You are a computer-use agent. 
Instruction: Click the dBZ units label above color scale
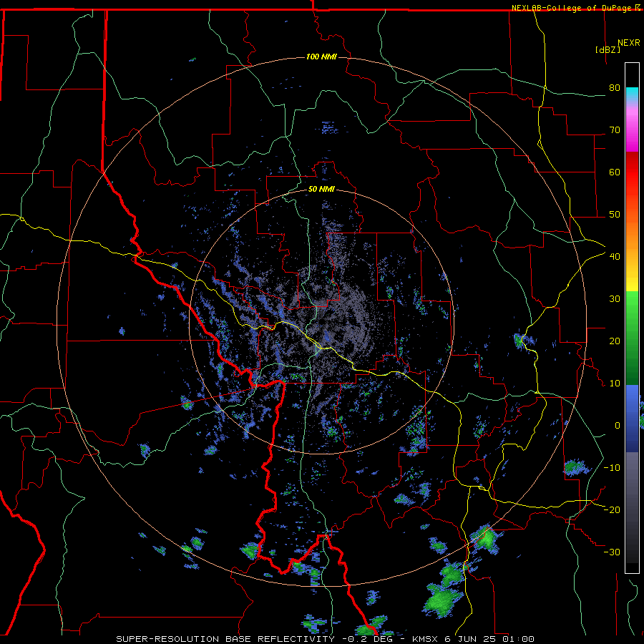point(608,49)
